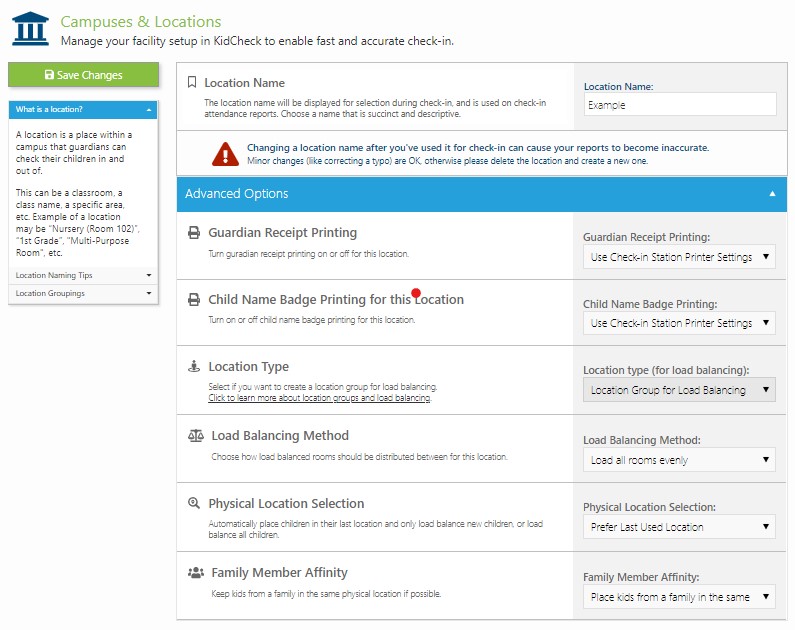Click the 'Family Member Affinity' section heading
Viewport: 795px width, 630px height.
click(x=279, y=573)
